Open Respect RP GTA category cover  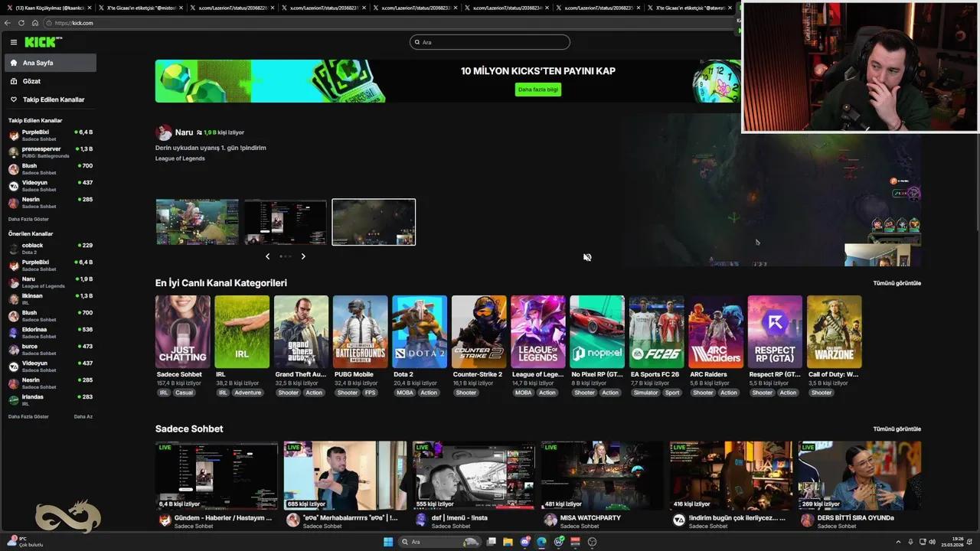tap(775, 331)
